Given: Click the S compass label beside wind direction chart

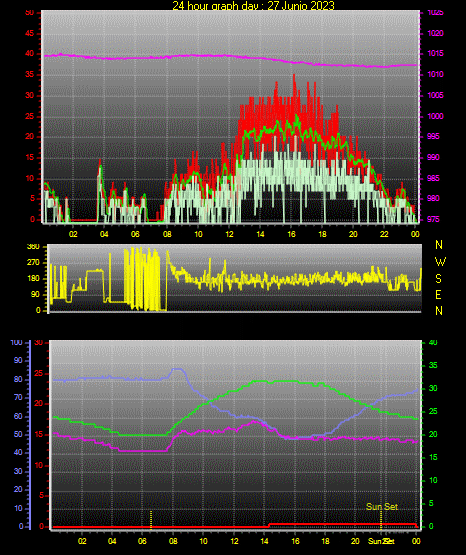Looking at the screenshot, I should pyautogui.click(x=439, y=279).
